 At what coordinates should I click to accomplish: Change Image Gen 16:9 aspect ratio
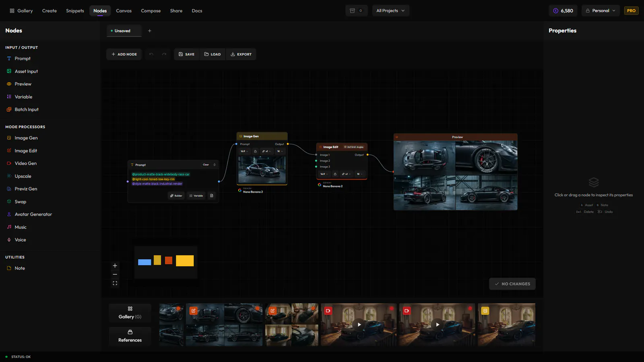pyautogui.click(x=244, y=151)
